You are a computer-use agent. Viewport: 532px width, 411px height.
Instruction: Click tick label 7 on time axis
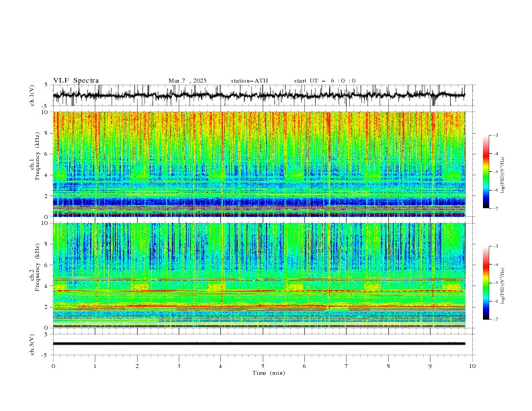346,366
